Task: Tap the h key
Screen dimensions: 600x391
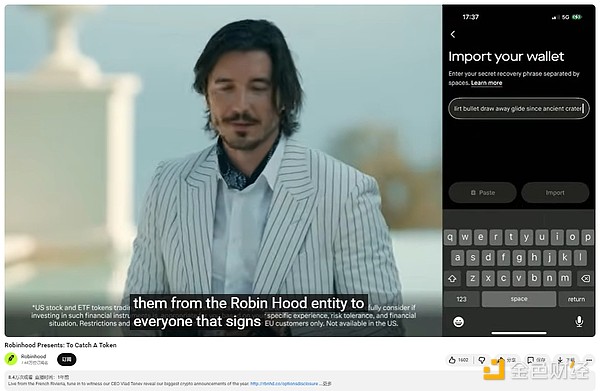Action: point(534,258)
